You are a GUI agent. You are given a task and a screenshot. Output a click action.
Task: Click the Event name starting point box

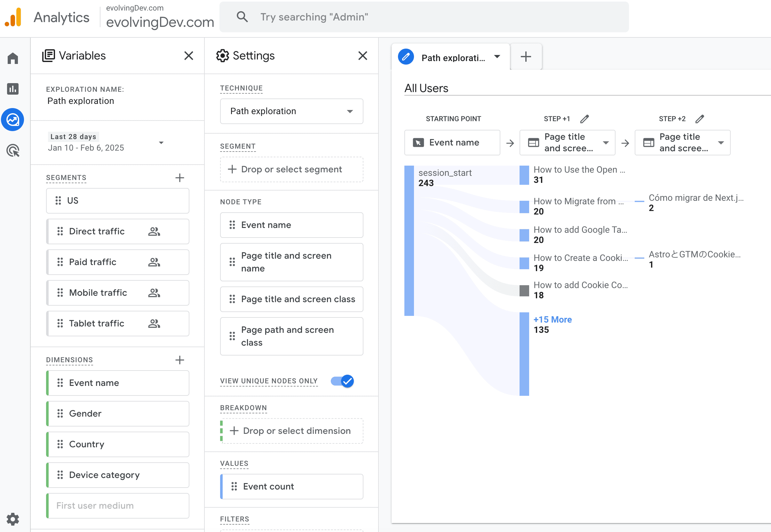pos(452,143)
